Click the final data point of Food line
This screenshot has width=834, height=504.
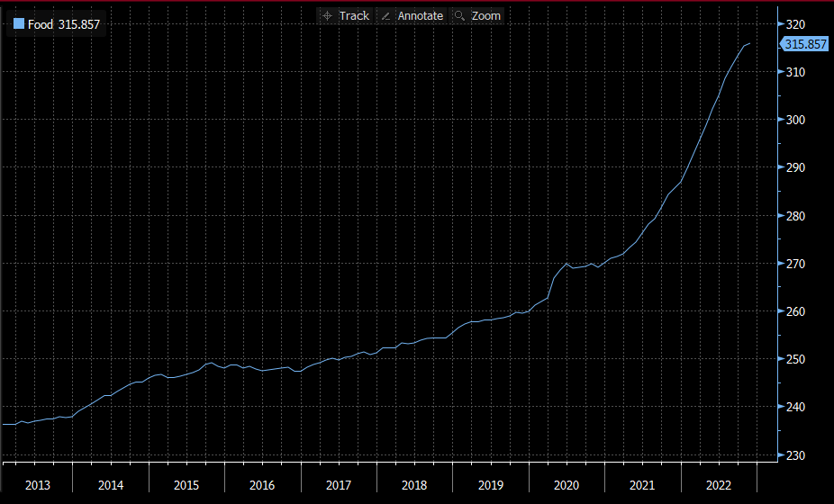pos(750,43)
